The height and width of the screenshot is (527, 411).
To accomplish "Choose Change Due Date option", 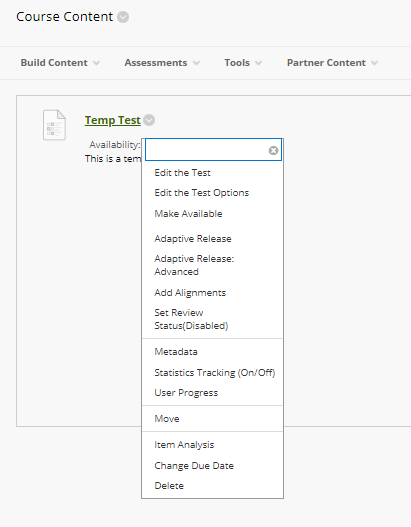I will pyautogui.click(x=194, y=465).
